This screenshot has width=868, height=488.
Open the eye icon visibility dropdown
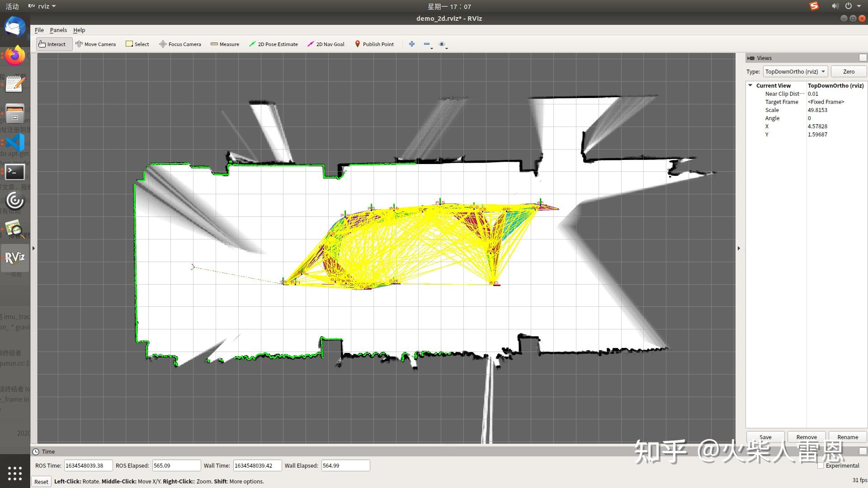click(443, 44)
